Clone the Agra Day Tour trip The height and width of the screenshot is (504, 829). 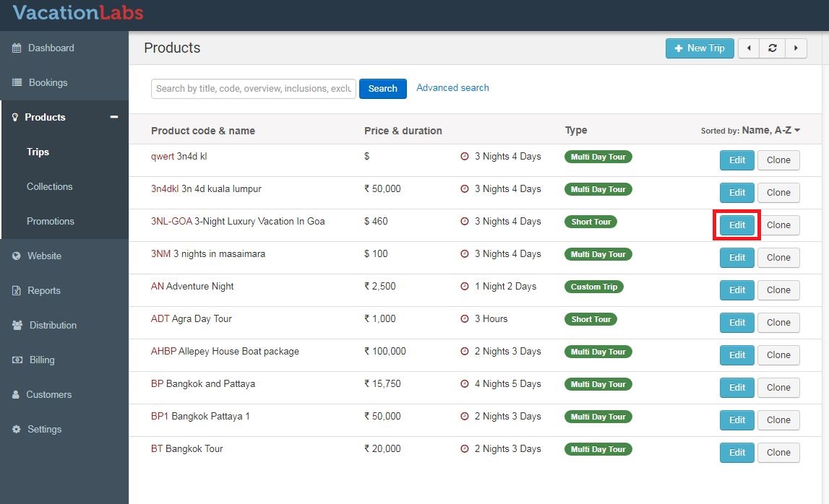778,323
